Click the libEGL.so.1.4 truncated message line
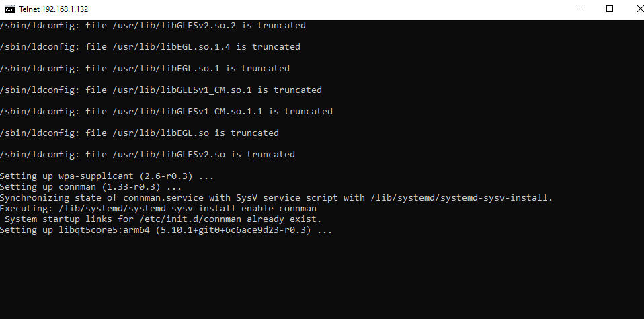This screenshot has width=644, height=319. (x=150, y=47)
